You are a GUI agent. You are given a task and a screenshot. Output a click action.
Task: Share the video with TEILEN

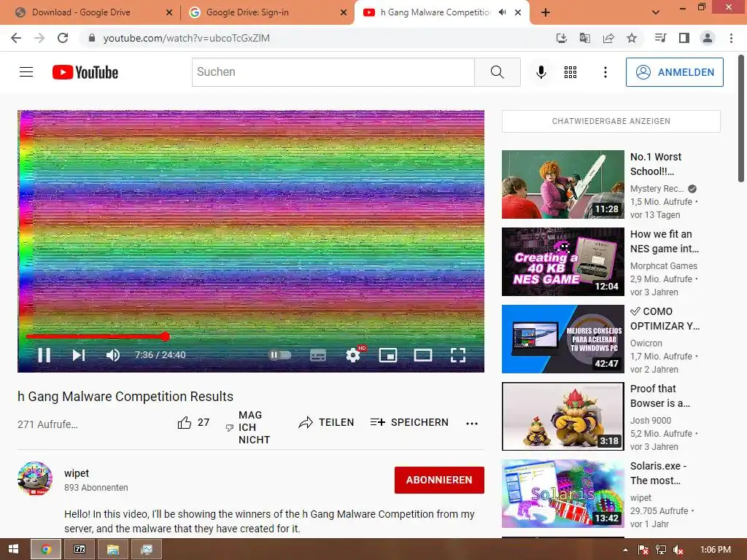[x=326, y=422]
